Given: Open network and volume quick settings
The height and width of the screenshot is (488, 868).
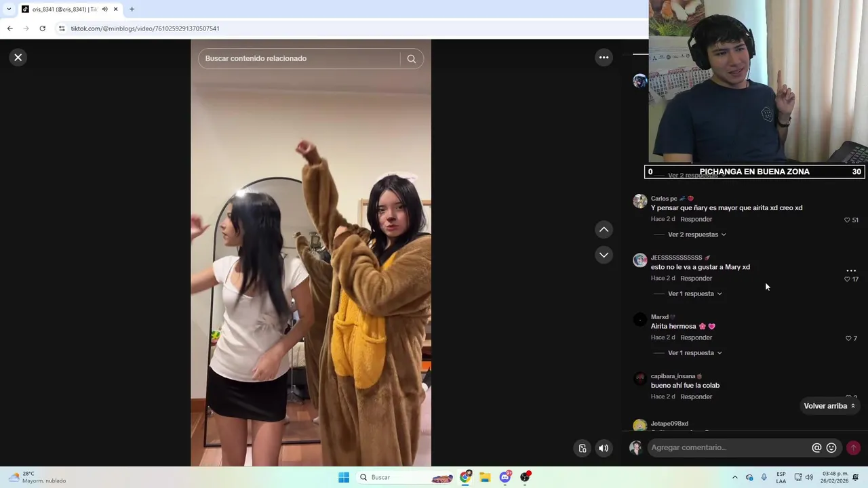Looking at the screenshot, I should tap(804, 477).
